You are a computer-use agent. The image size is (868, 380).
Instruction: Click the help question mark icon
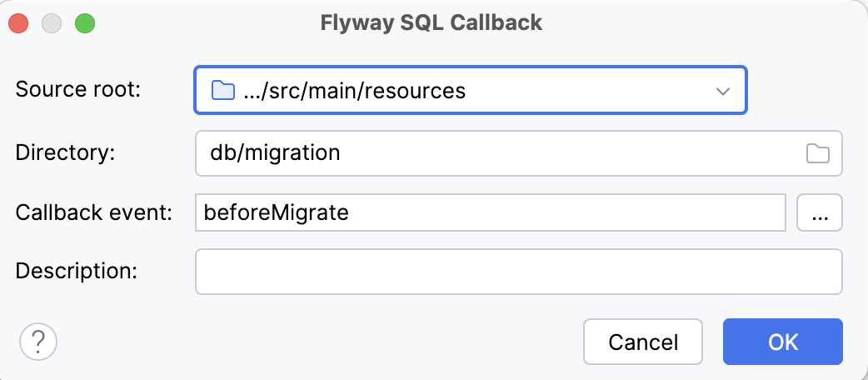[x=38, y=341]
